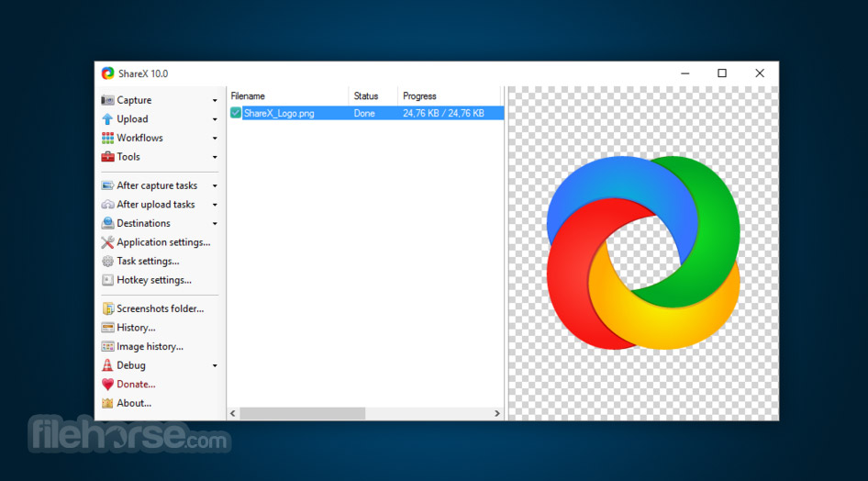The height and width of the screenshot is (481, 868).
Task: Expand the Upload submenu arrow
Action: pyautogui.click(x=215, y=119)
